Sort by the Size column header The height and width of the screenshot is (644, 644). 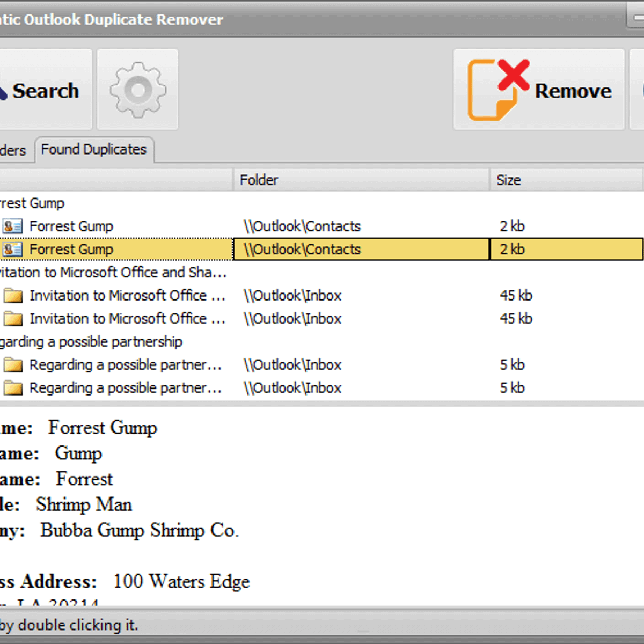click(x=508, y=180)
